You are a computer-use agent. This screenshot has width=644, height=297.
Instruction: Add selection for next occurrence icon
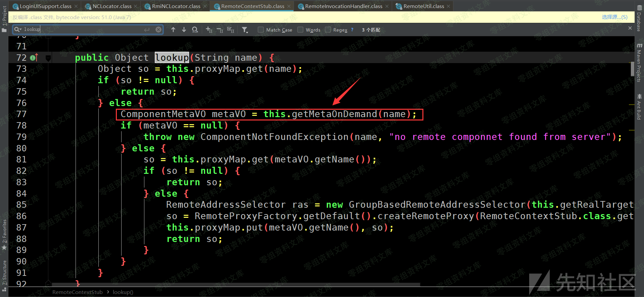click(209, 30)
